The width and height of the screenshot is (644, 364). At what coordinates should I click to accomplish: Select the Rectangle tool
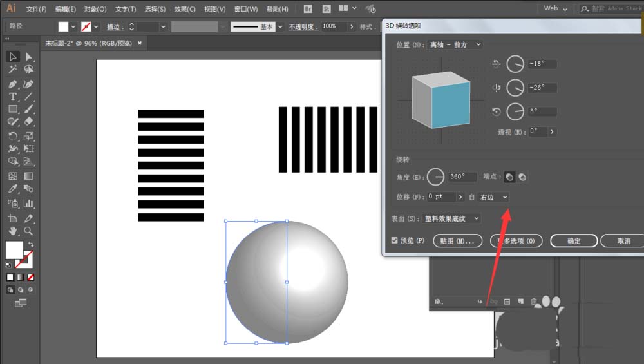12,109
